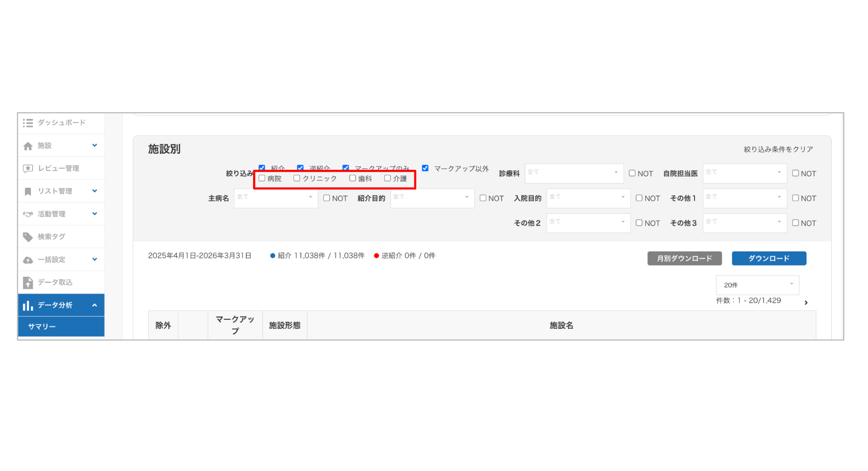Open the 診療科 dropdown

coord(574,173)
